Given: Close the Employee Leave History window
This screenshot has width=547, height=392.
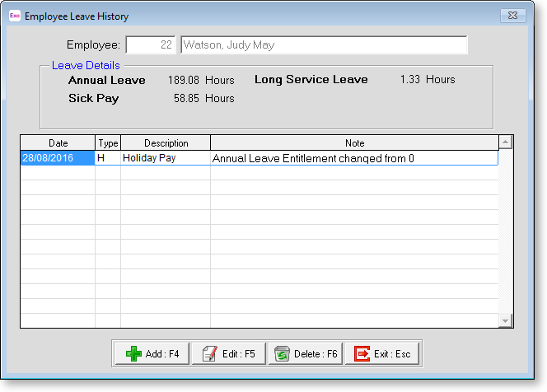Looking at the screenshot, I should coord(514,15).
